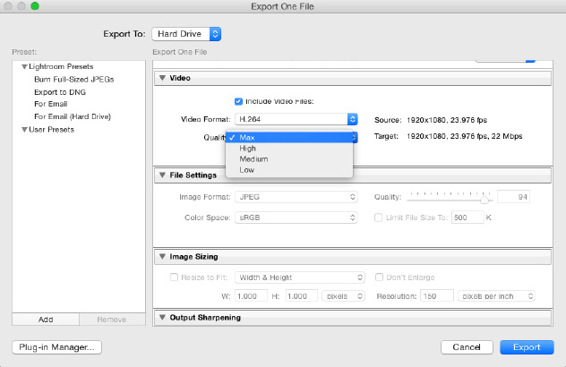The width and height of the screenshot is (566, 367).
Task: Click the Quality value field showing 94
Action: (513, 197)
